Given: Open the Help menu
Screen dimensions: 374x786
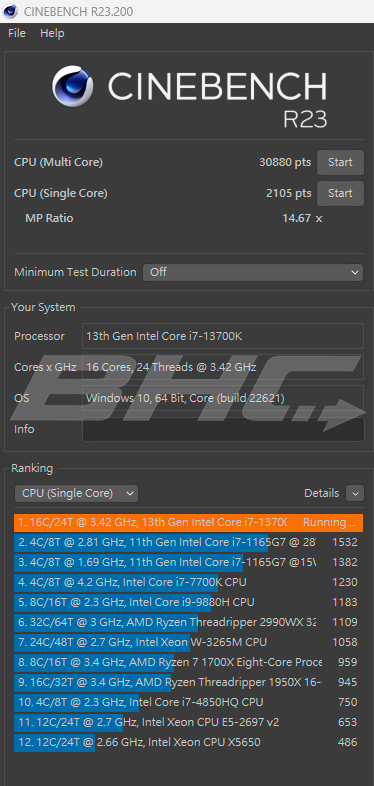Looking at the screenshot, I should 52,33.
